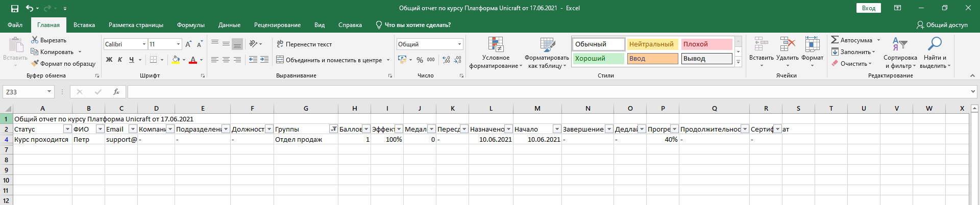This screenshot has width=980, height=205.
Task: Click the Insert Function fx icon
Action: pos(116,92)
